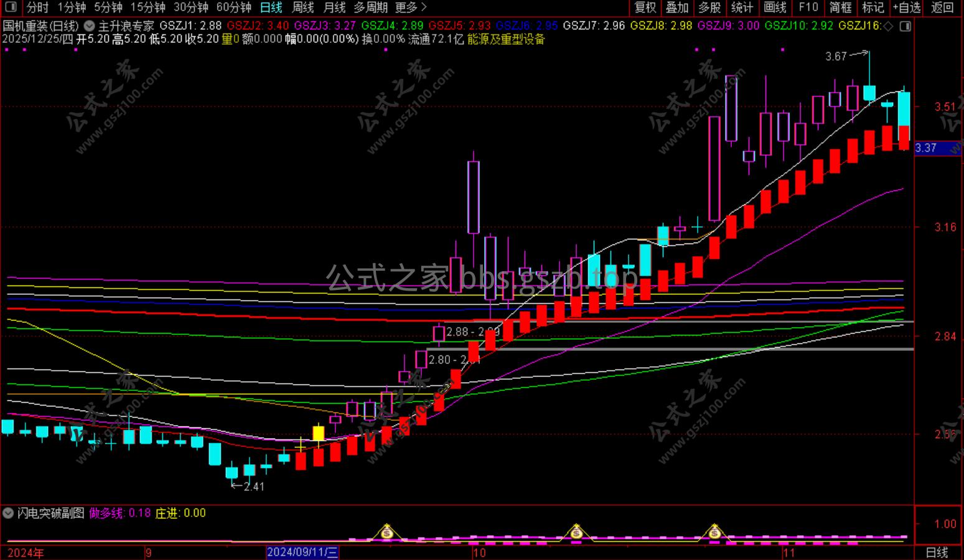This screenshot has width=964, height=560.
Task: Click the 2024年 label on time axis
Action: coord(26,553)
